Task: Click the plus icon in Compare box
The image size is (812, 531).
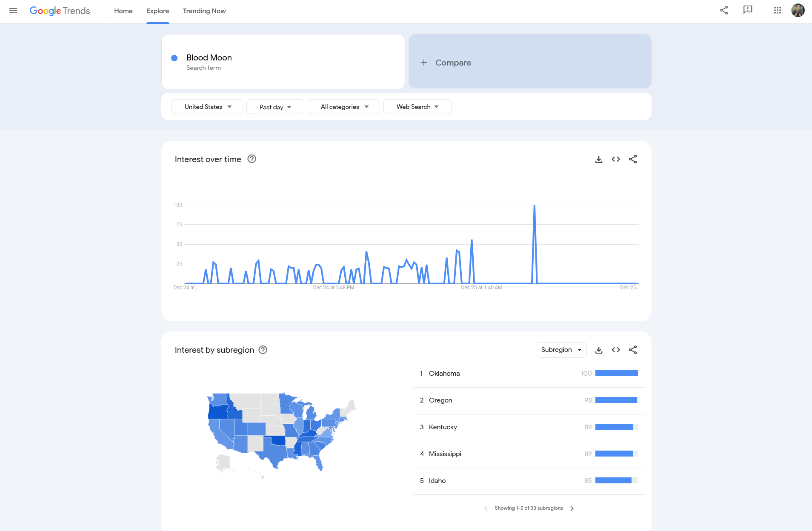Action: [x=424, y=63]
